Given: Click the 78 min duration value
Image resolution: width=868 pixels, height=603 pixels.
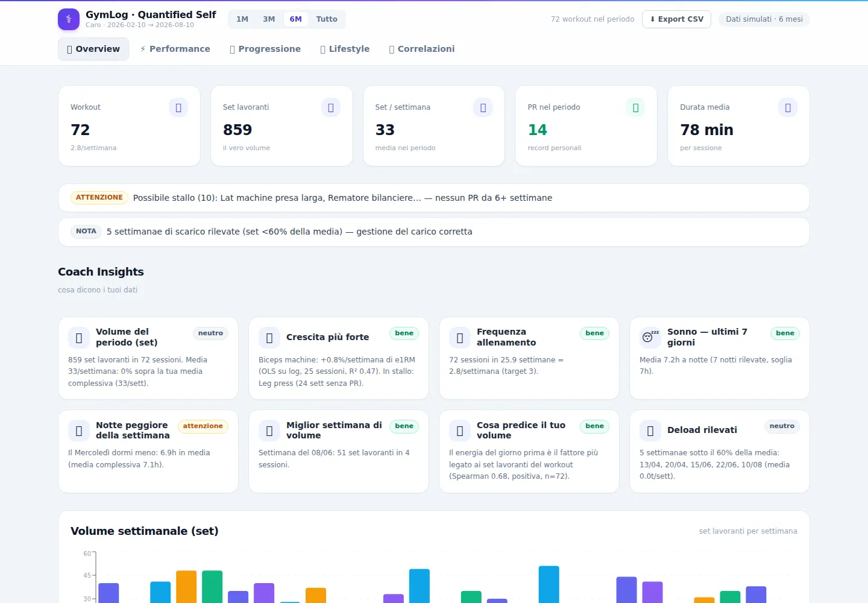Looking at the screenshot, I should point(706,130).
